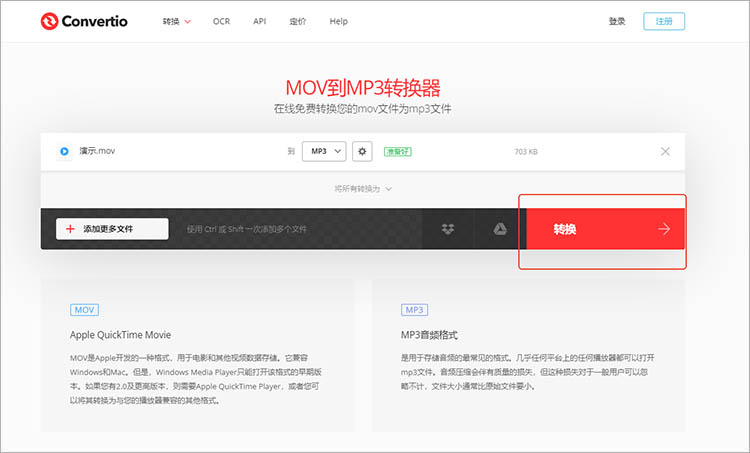Viewport: 750px width, 453px height.
Task: Go to the API page
Action: (259, 21)
